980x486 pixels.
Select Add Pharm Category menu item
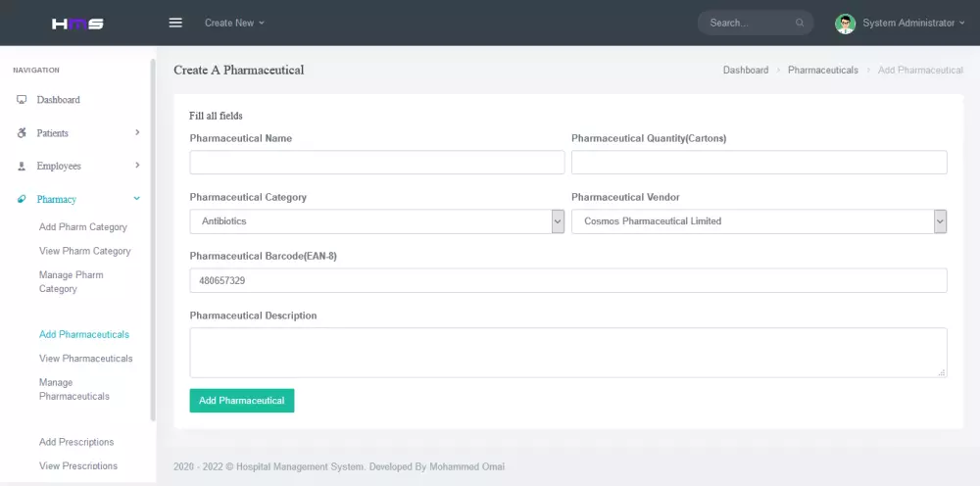83,227
